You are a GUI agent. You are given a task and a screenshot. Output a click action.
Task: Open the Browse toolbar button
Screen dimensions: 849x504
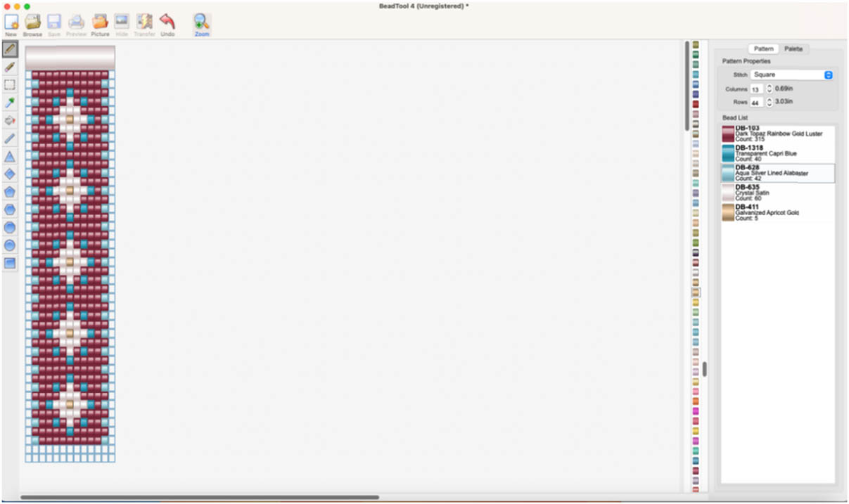(32, 25)
